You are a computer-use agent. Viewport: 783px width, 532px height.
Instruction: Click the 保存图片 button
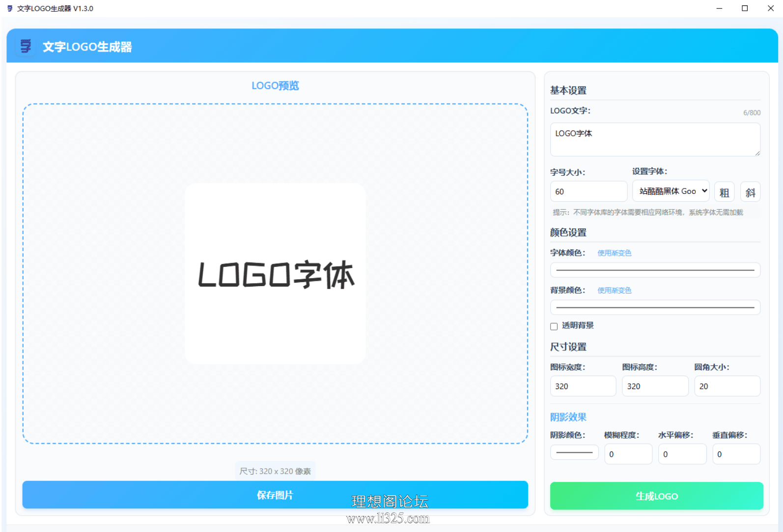[x=275, y=495]
